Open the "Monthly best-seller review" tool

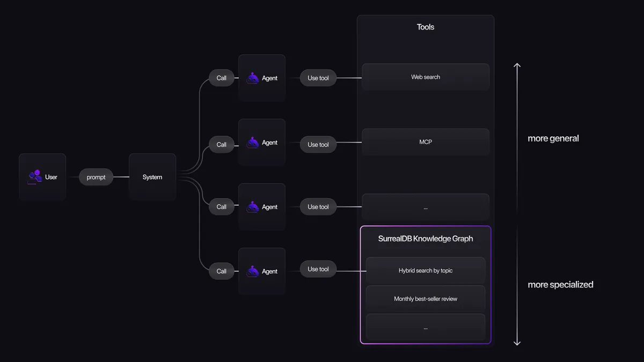426,299
